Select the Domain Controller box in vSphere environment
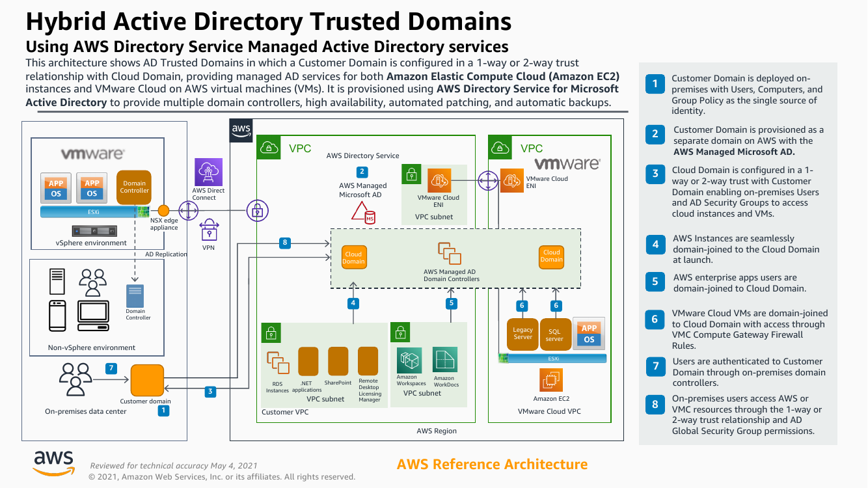Image resolution: width=868 pixels, height=488 pixels. tap(135, 187)
